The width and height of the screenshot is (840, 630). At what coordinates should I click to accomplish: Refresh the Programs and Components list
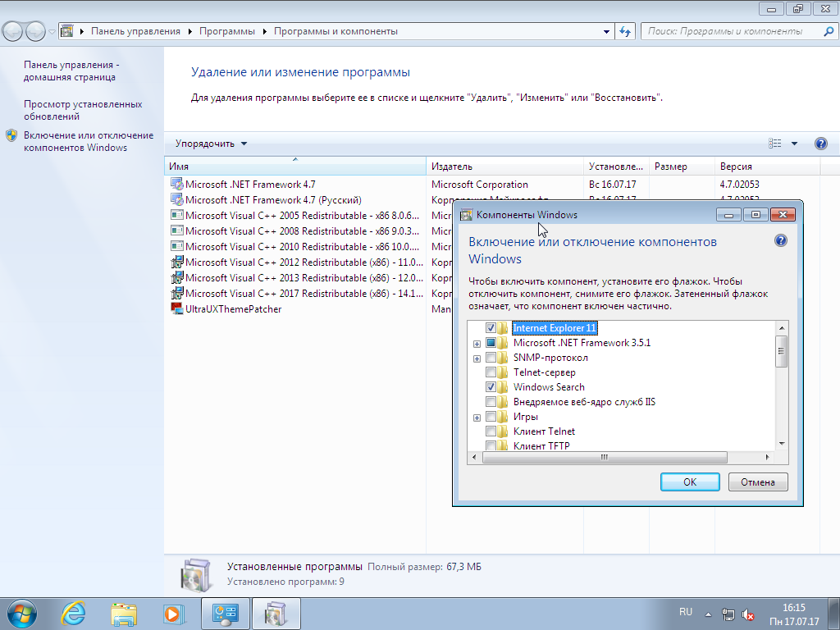tap(625, 32)
